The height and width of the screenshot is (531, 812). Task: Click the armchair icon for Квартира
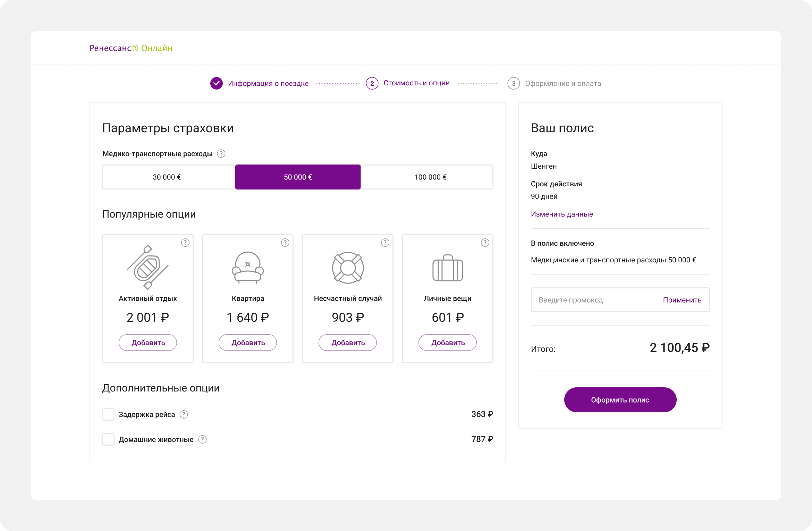pyautogui.click(x=248, y=267)
